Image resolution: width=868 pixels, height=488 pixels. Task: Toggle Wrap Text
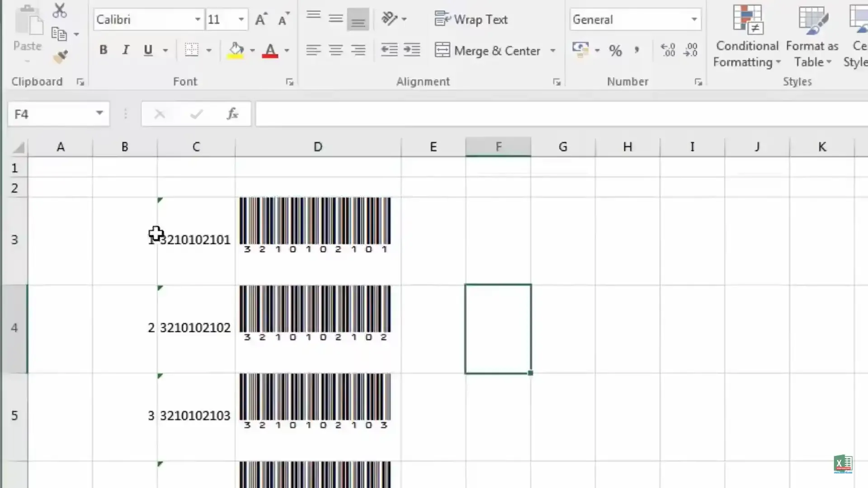click(471, 19)
